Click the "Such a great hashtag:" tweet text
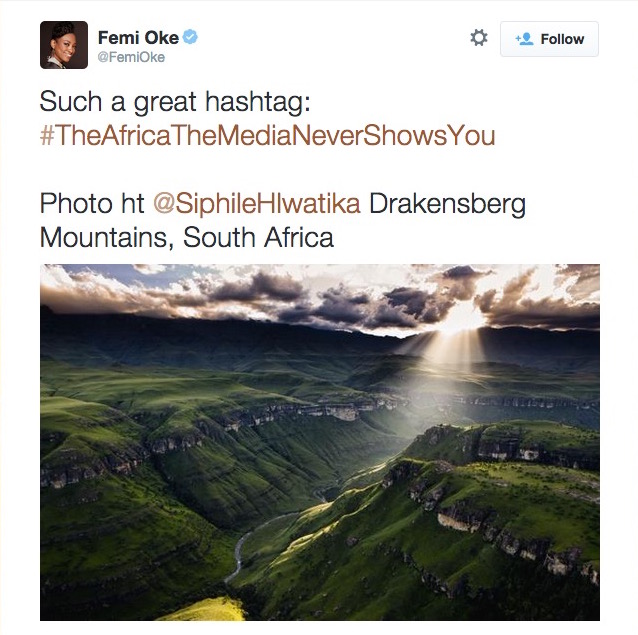This screenshot has width=638, height=635. click(x=175, y=102)
